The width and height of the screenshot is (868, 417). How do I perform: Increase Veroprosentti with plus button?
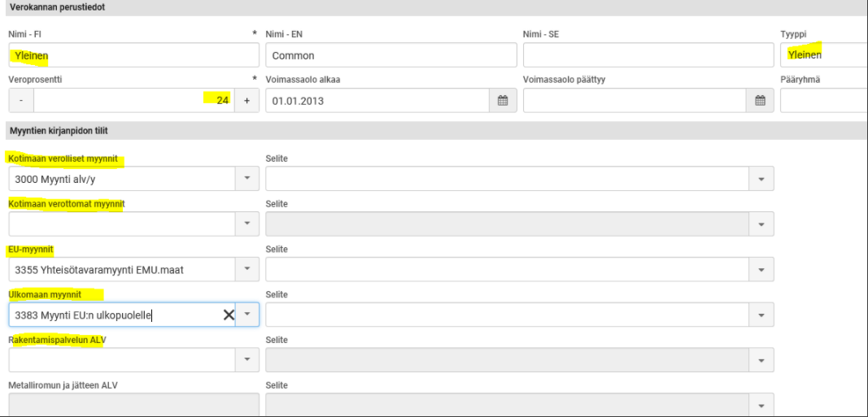pos(246,101)
